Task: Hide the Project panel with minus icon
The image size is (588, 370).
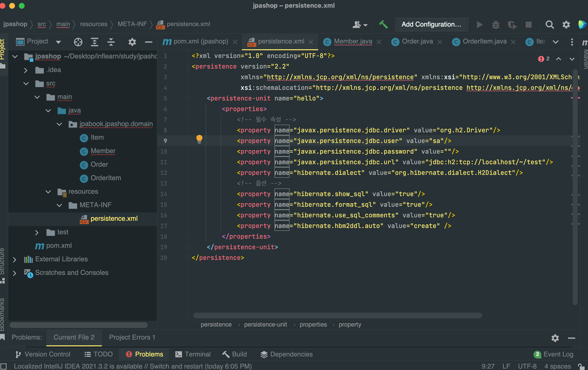Action: 148,42
